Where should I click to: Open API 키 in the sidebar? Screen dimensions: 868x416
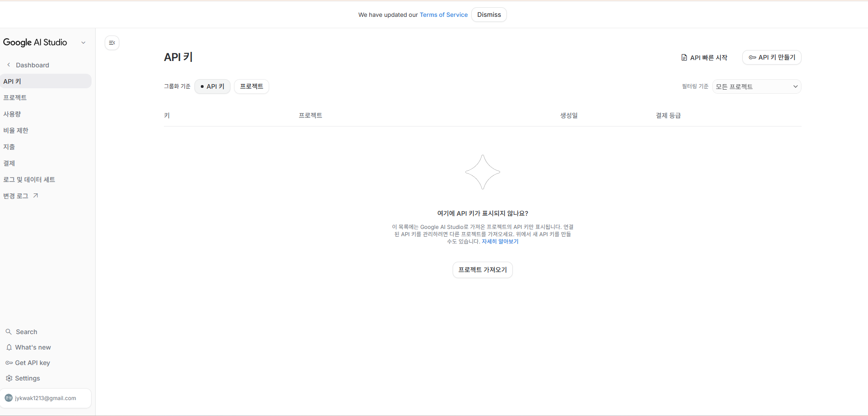(46, 81)
